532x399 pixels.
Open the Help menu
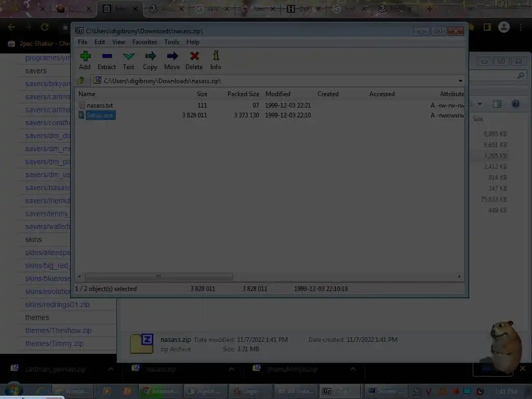(193, 42)
